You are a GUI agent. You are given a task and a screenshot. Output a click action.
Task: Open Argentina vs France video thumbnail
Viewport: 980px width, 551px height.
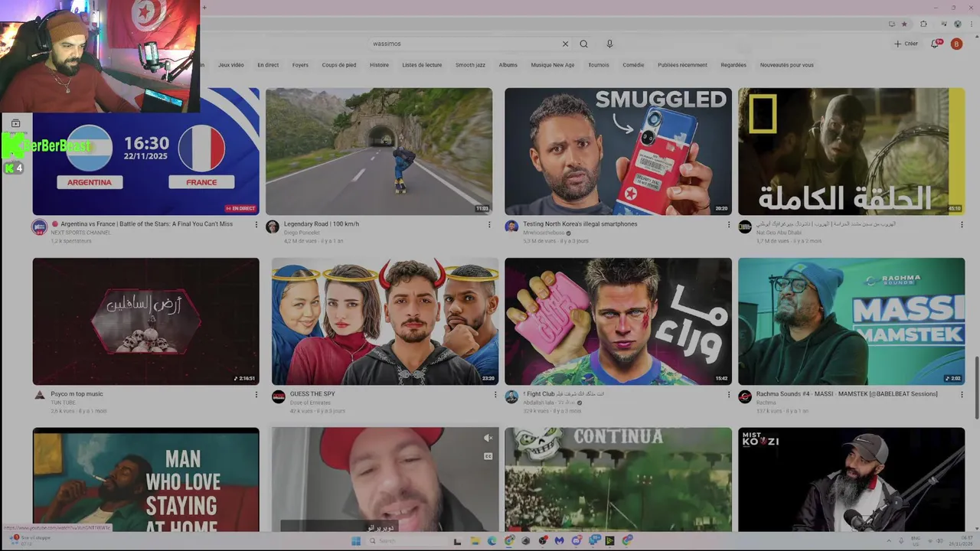(145, 152)
